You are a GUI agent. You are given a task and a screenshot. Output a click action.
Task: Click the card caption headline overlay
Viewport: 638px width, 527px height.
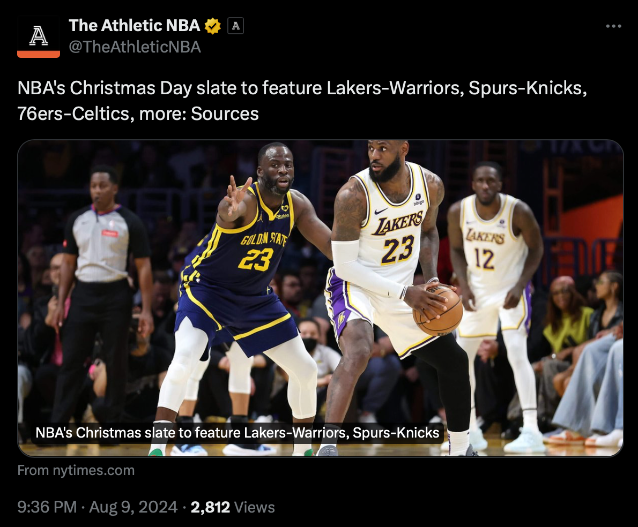(237, 433)
